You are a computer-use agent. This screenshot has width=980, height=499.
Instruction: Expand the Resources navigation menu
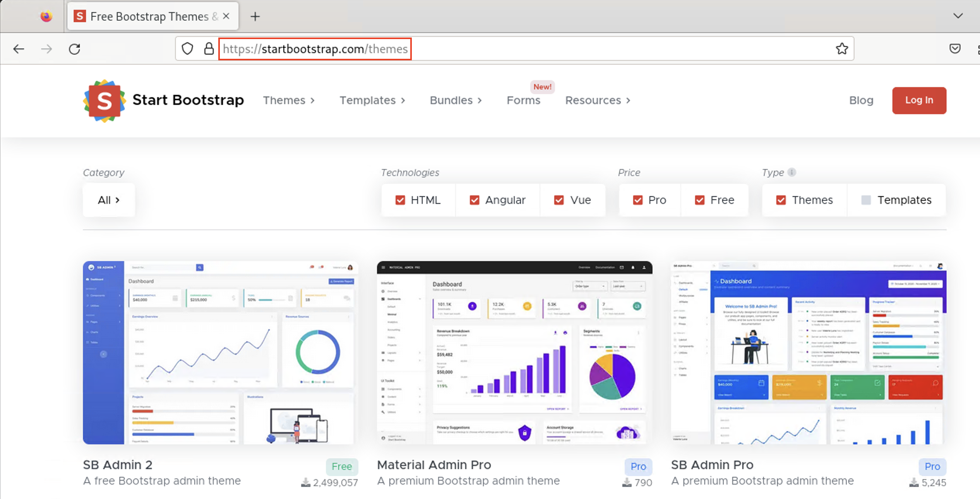(598, 101)
